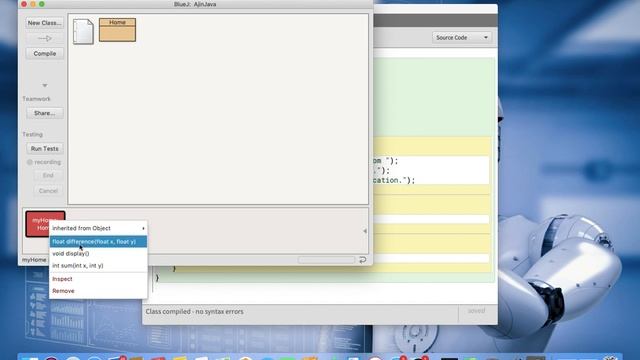Choose void display() from context menu
Screen dimensions: 640x360
[x=98, y=253]
